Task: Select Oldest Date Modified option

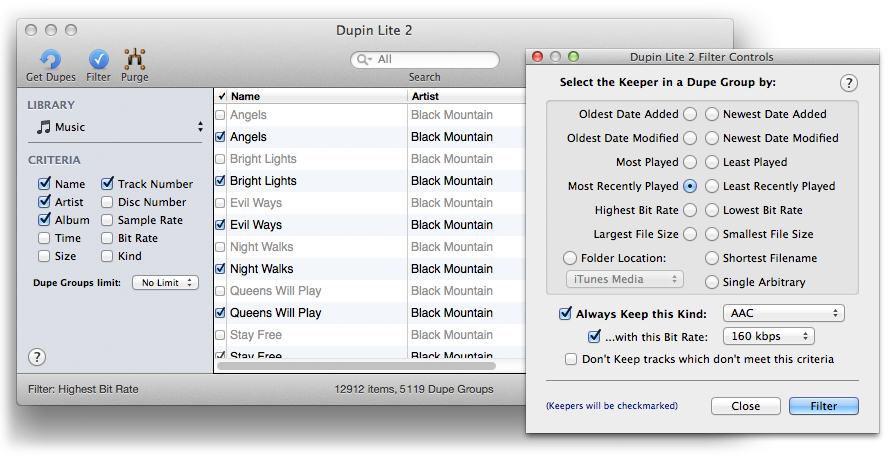Action: [x=690, y=138]
